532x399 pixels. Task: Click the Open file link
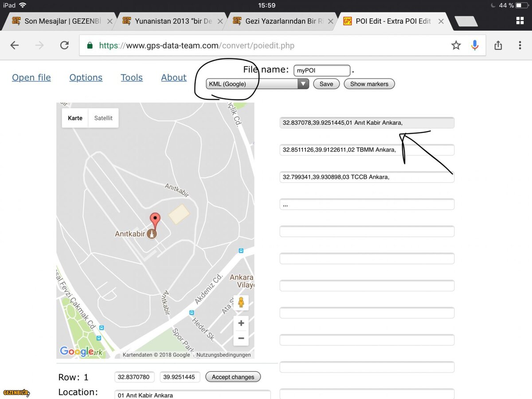pyautogui.click(x=31, y=78)
